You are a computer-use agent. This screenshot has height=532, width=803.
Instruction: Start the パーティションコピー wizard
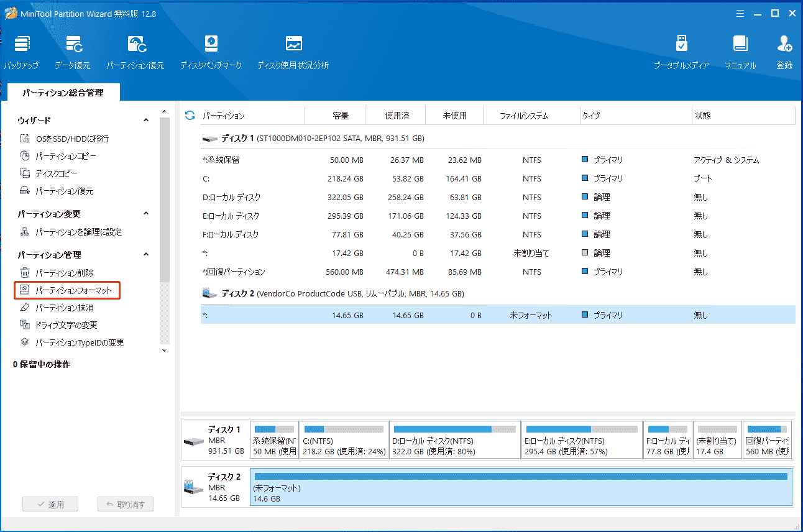[58, 156]
